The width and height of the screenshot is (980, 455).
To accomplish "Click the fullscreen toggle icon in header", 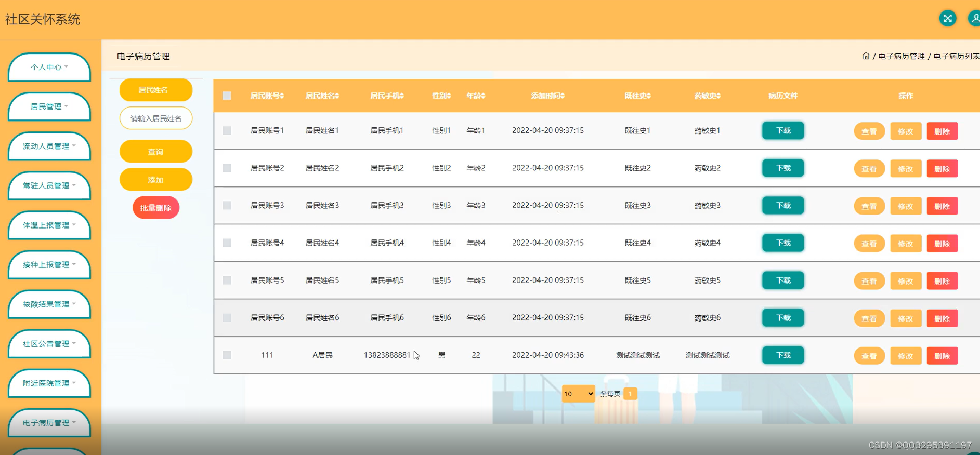I will point(948,19).
